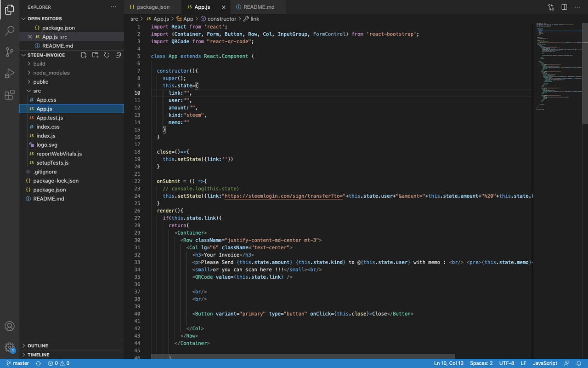This screenshot has width=588, height=368.
Task: Open the Explorer view in activity bar
Action: click(10, 10)
